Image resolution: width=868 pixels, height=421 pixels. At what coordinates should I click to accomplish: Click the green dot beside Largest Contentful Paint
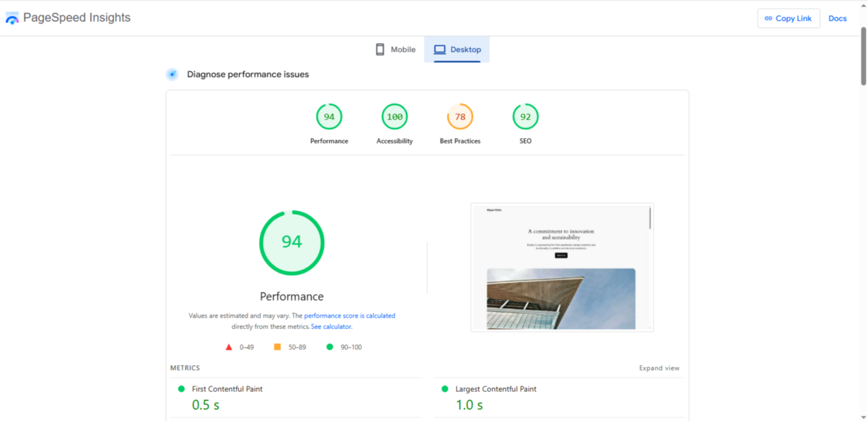[445, 389]
